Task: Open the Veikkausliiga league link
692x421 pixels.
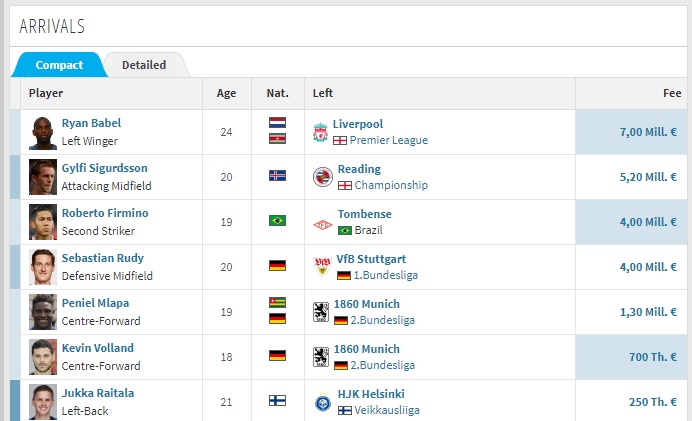Action: point(385,410)
